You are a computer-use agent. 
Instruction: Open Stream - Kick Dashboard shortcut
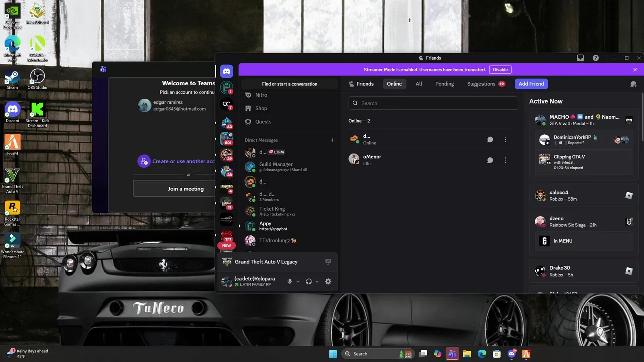pos(37,115)
